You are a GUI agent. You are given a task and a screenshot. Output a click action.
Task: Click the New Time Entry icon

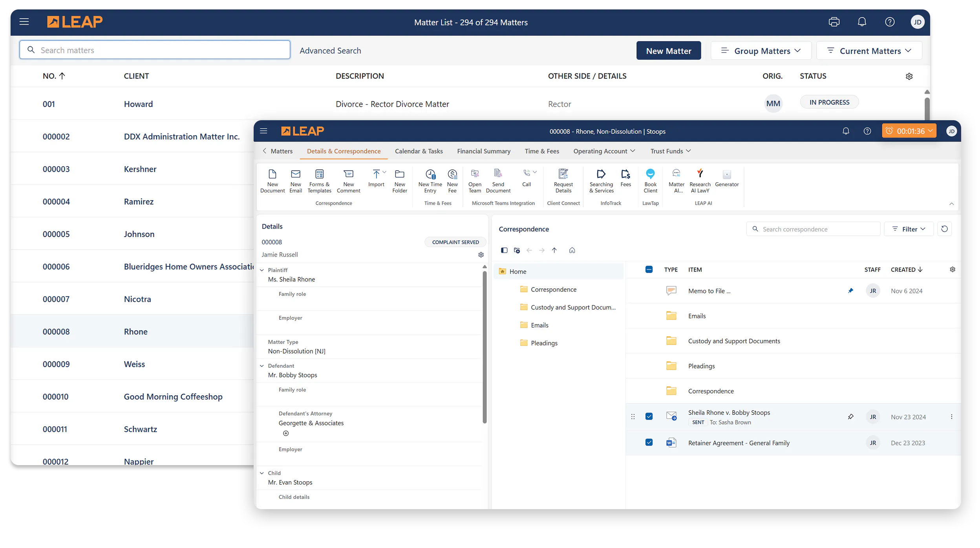[x=430, y=174]
